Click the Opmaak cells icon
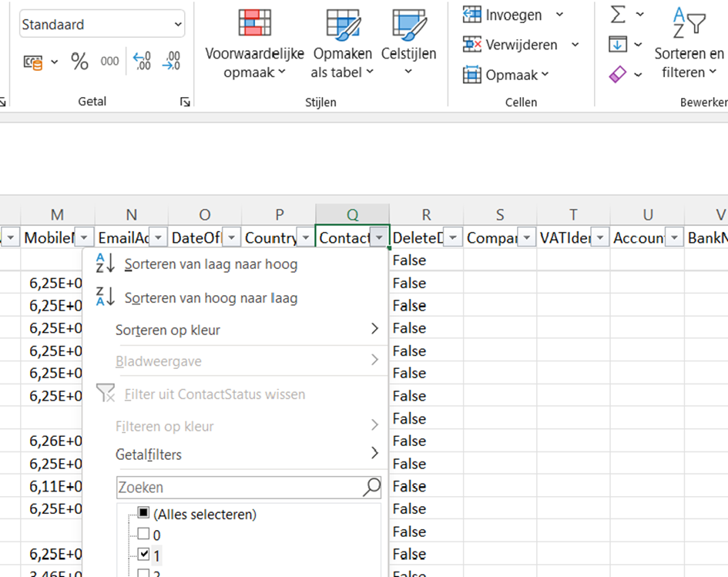 click(471, 75)
